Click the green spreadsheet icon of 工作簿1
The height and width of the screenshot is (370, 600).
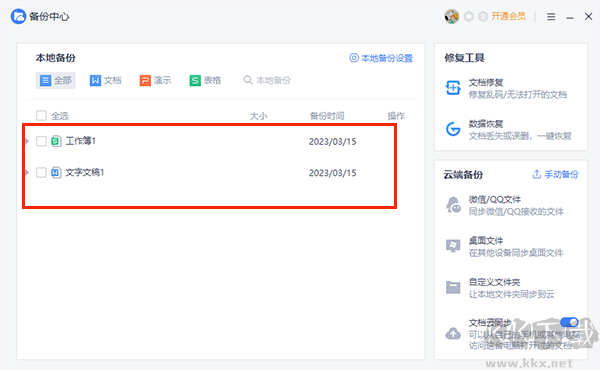point(56,141)
